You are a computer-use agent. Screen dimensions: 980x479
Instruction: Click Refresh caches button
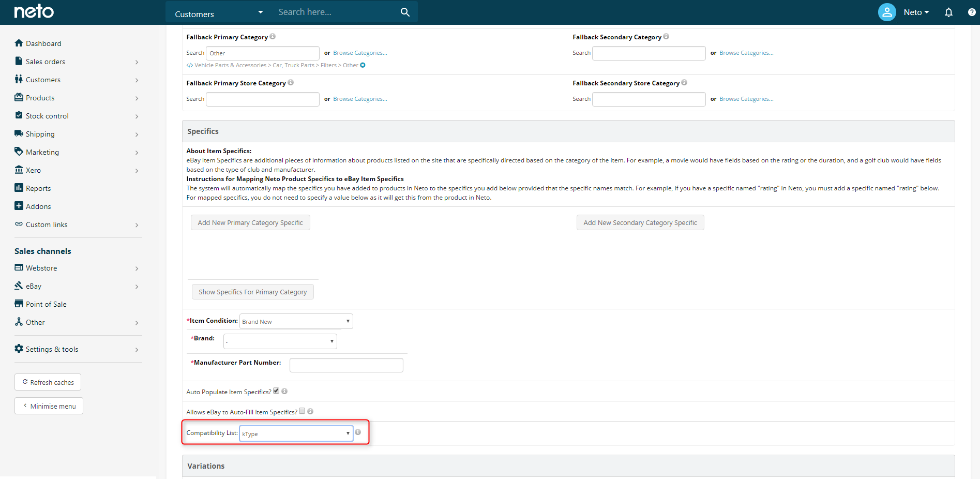(48, 382)
